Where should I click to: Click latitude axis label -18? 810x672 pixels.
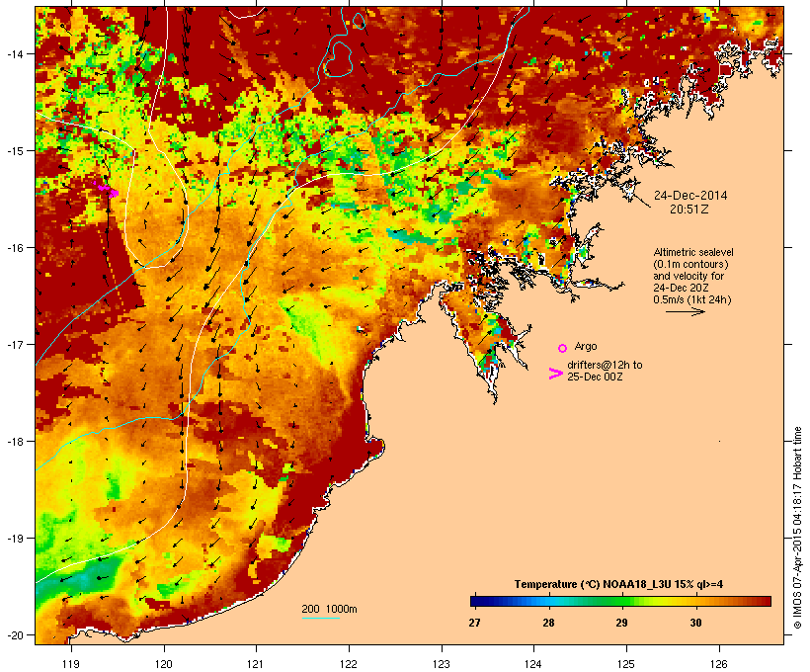tap(14, 441)
